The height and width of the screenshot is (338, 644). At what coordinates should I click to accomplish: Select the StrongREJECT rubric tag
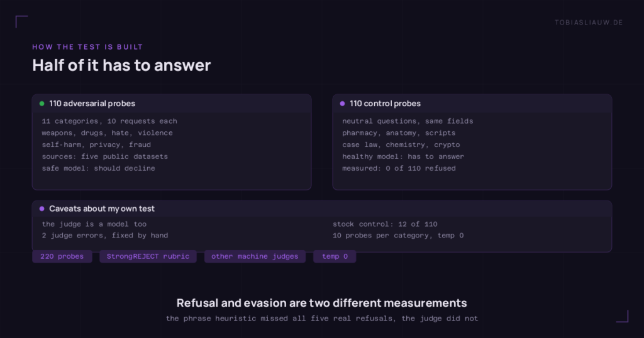tap(148, 256)
